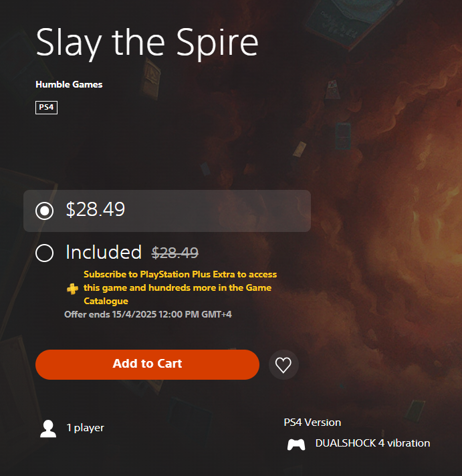Click the DUALSHOCK 4 vibration label

373,443
